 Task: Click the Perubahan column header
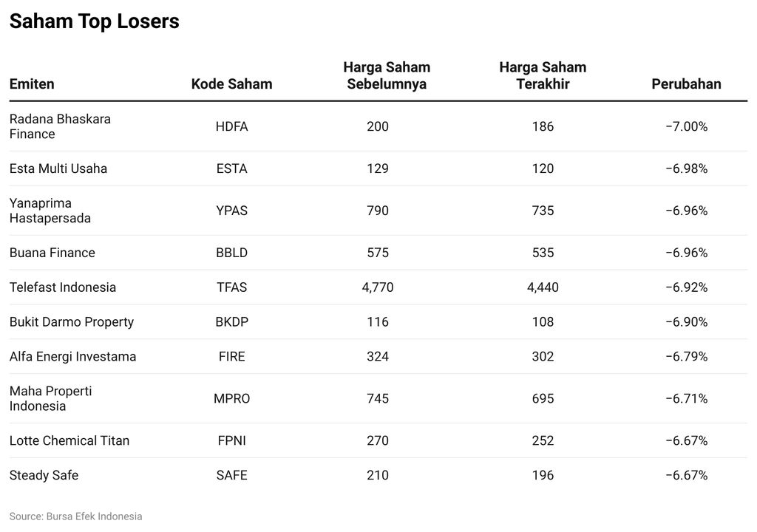[x=686, y=84]
